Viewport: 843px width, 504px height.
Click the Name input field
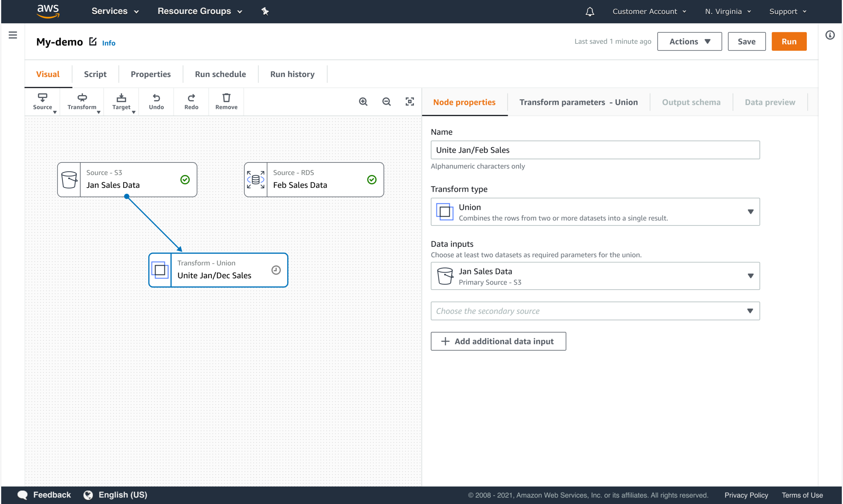coord(595,150)
